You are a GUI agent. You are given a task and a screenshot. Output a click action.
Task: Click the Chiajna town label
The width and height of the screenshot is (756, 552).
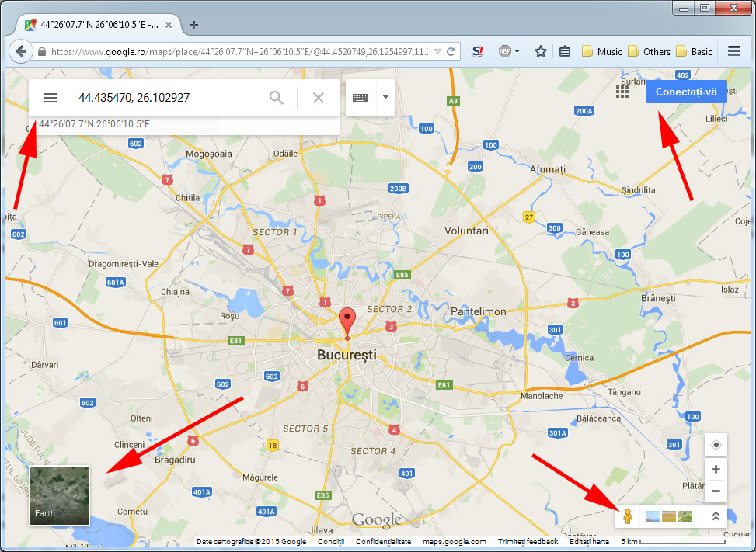(175, 292)
